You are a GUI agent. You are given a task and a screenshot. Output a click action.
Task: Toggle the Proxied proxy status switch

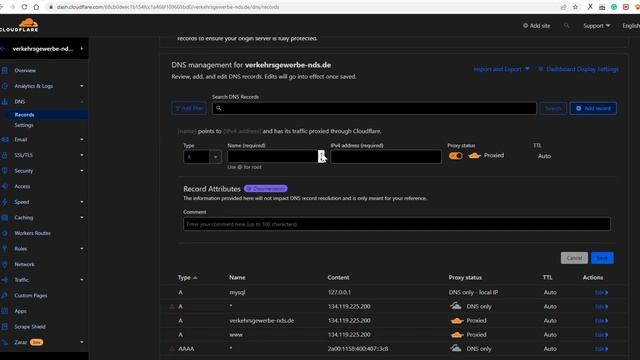coord(456,156)
